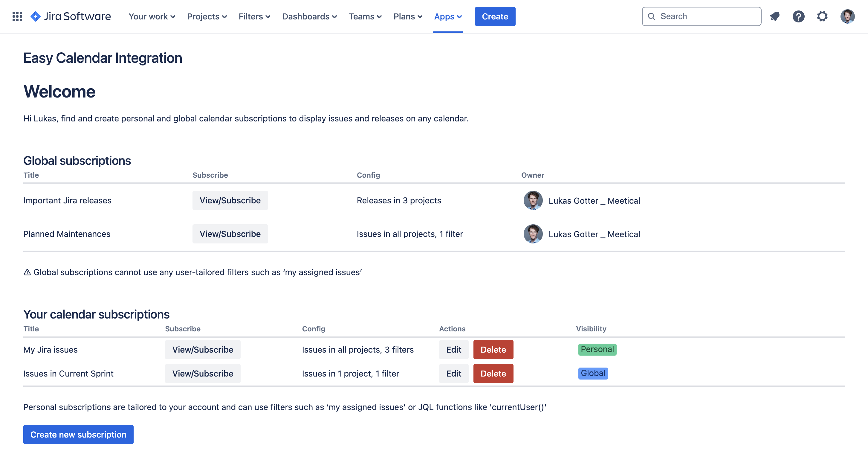Click owner avatar for Important Jira releases
This screenshot has height=454, width=868.
click(533, 201)
